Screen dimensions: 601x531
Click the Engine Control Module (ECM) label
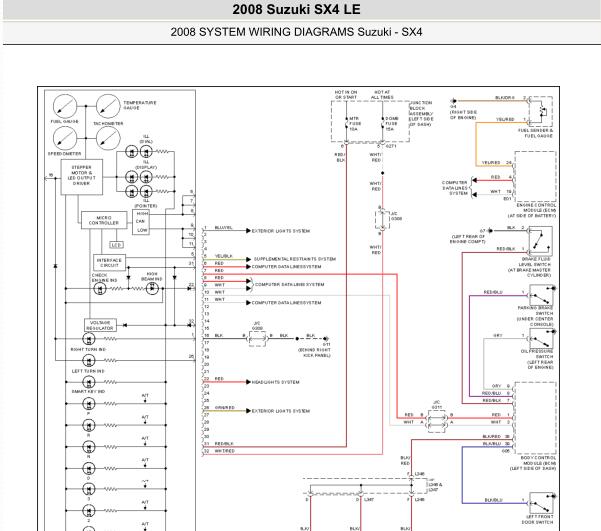(x=532, y=210)
